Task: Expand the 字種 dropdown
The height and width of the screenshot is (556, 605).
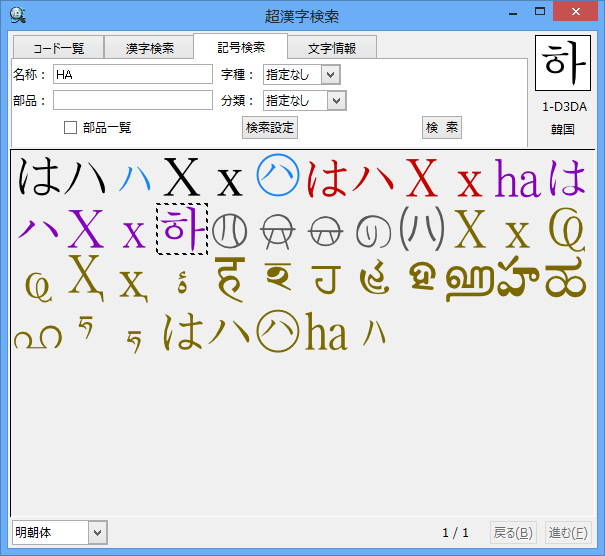Action: pos(331,74)
